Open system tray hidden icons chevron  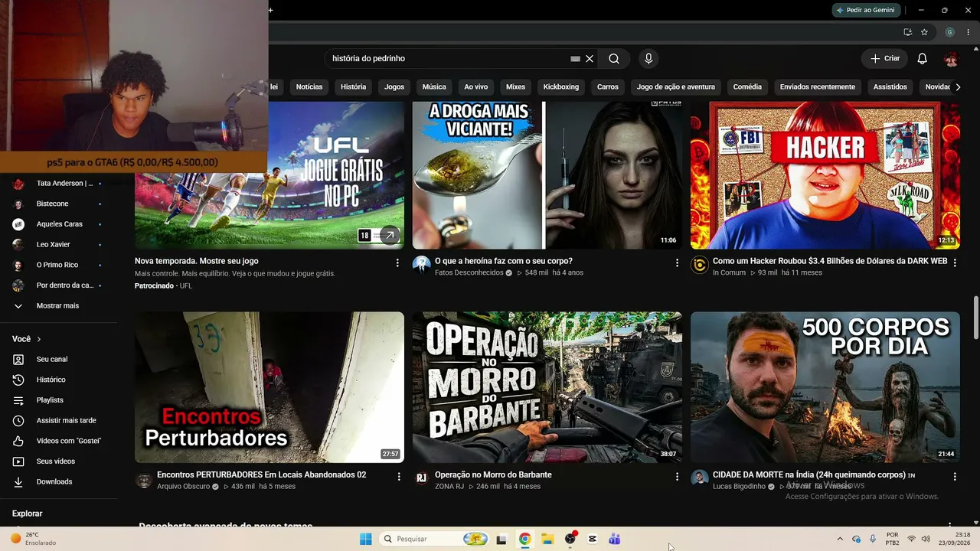[x=840, y=540]
